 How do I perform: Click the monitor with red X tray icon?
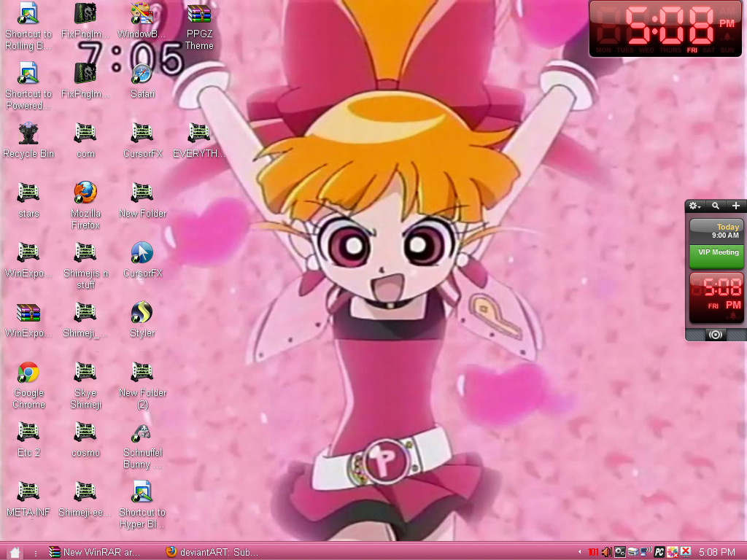pyautogui.click(x=686, y=552)
